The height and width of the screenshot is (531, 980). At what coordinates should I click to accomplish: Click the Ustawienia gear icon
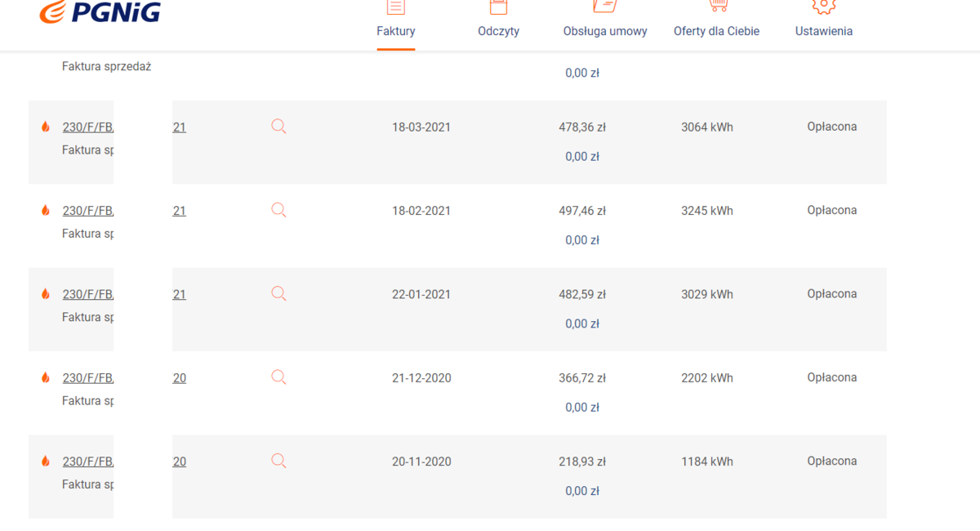823,7
